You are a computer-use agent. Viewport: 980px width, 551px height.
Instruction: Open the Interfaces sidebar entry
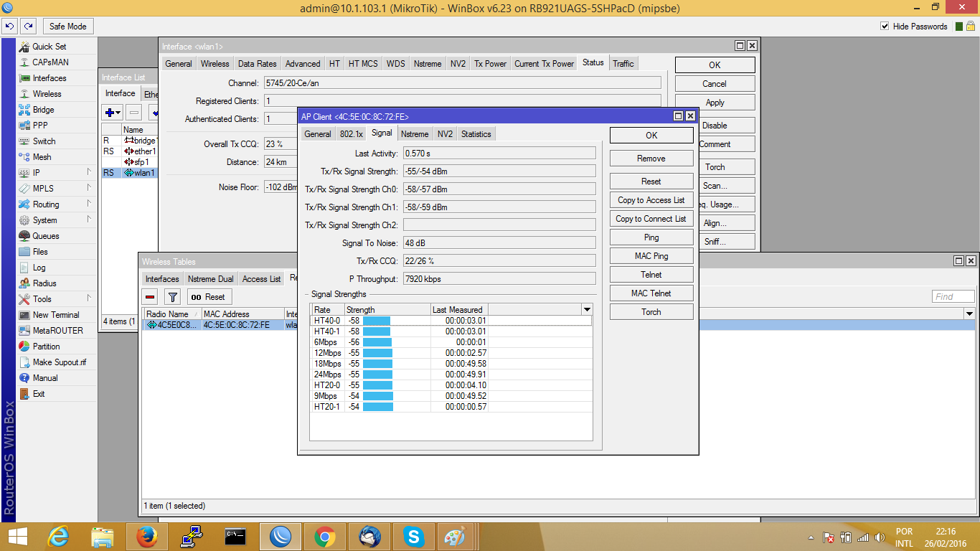point(50,78)
